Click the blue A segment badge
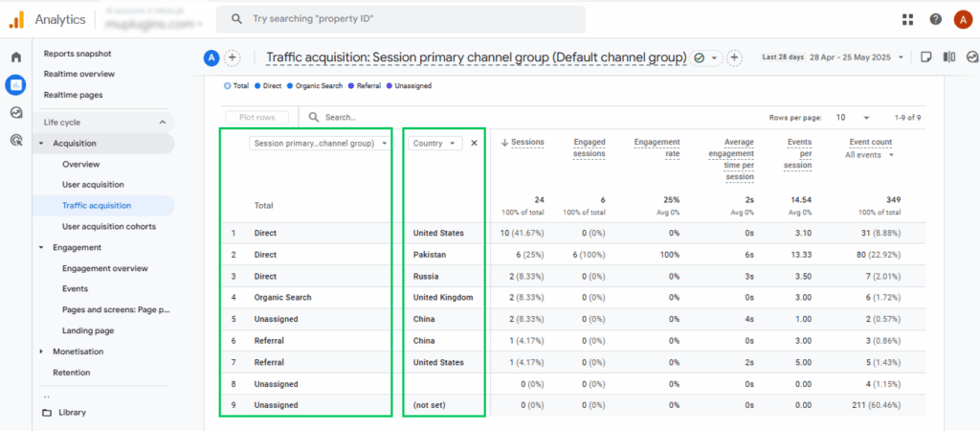The image size is (980, 431). pyautogui.click(x=212, y=58)
